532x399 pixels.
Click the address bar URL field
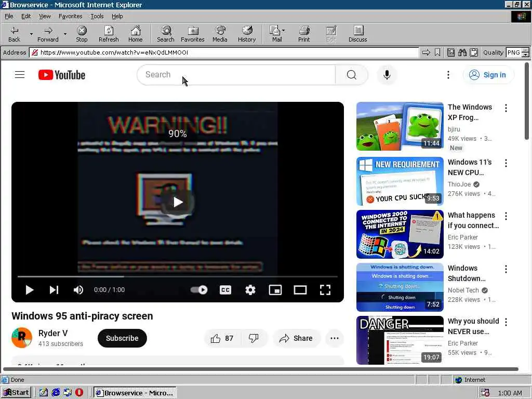(x=224, y=52)
